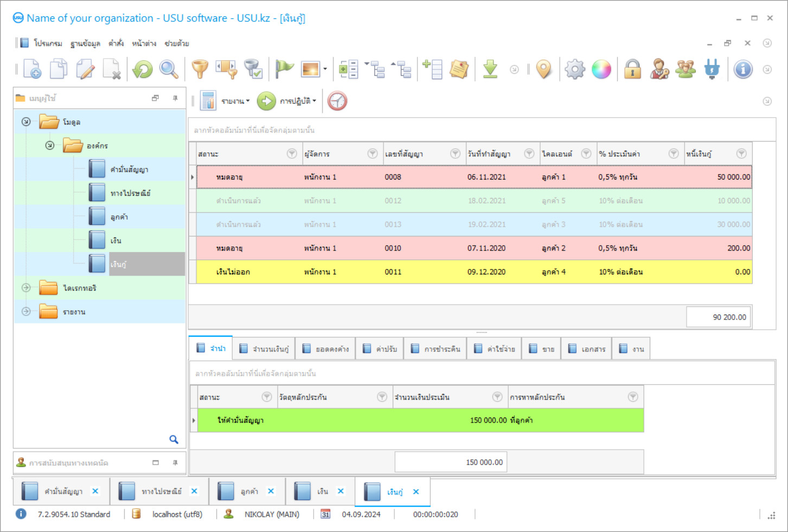Pin the user menu panel
This screenshot has width=788, height=532.
(x=175, y=98)
